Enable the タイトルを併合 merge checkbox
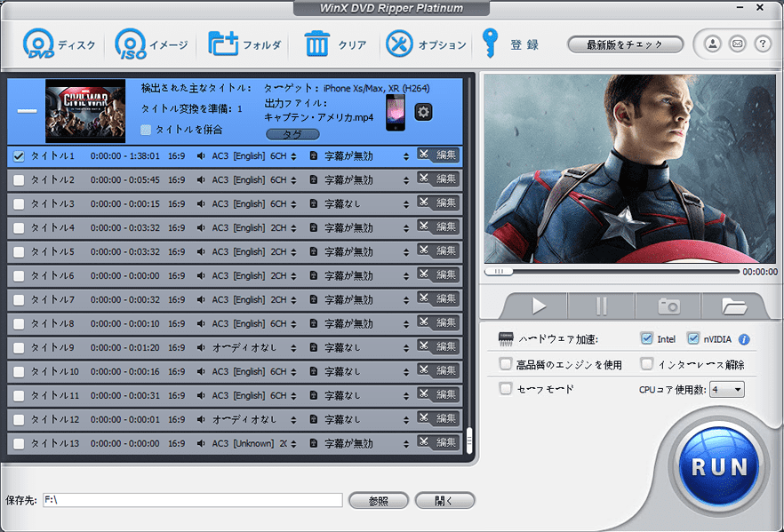 pyautogui.click(x=147, y=130)
